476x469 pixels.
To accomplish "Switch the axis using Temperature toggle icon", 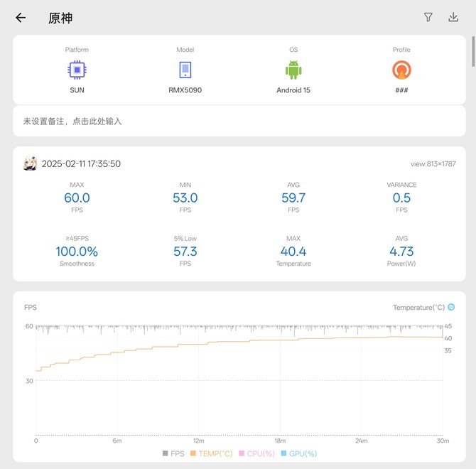I will 451,307.
